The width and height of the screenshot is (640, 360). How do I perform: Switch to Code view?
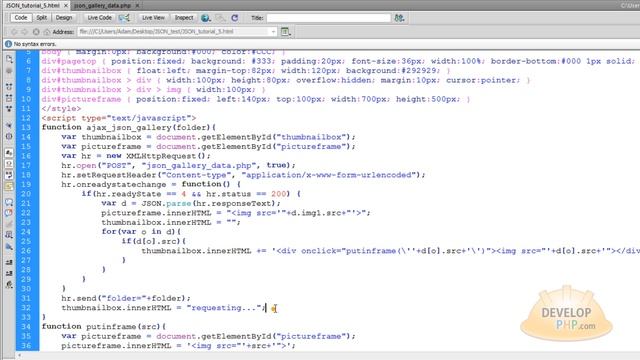[x=20, y=18]
